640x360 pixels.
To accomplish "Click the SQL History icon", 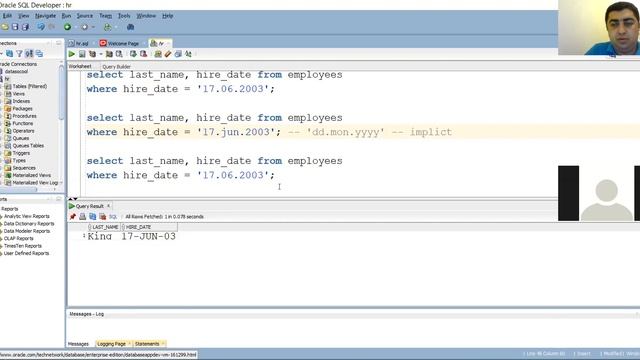I will [178, 54].
